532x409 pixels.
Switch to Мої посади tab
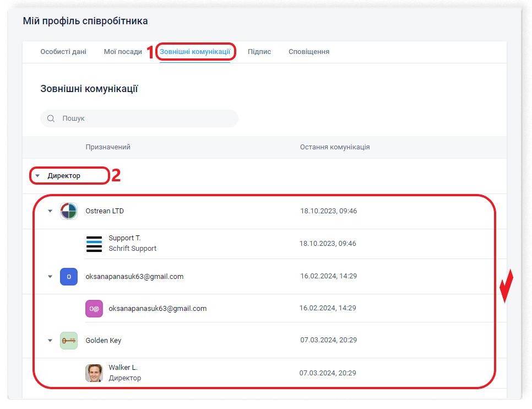click(123, 52)
